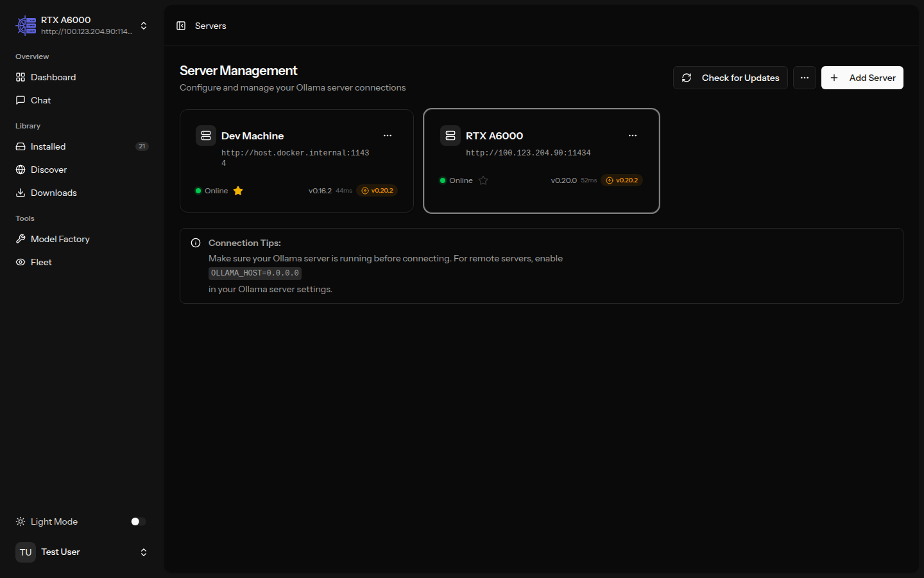
Task: Click the v0.20.2 update badge on RTX A6000
Action: [621, 180]
